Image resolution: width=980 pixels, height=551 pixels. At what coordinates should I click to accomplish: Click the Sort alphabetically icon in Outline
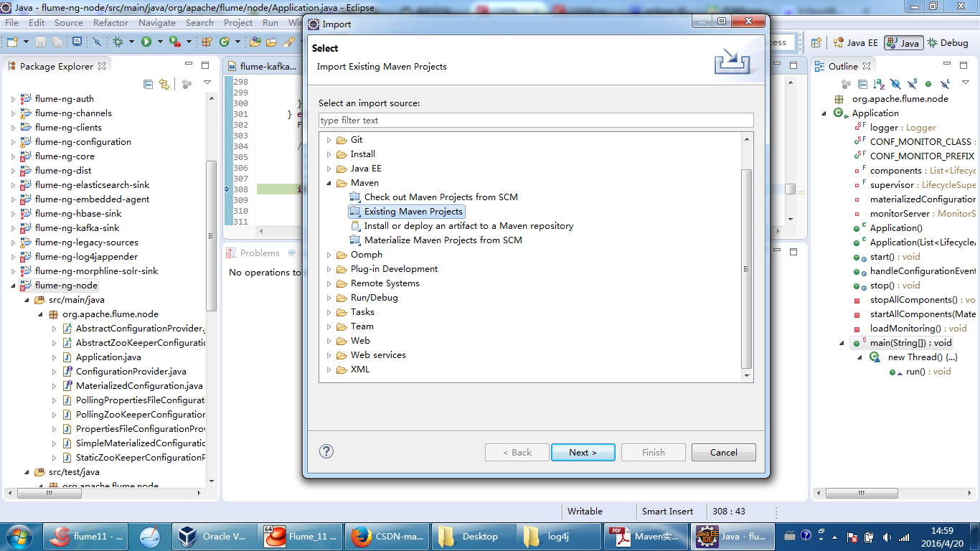point(880,84)
